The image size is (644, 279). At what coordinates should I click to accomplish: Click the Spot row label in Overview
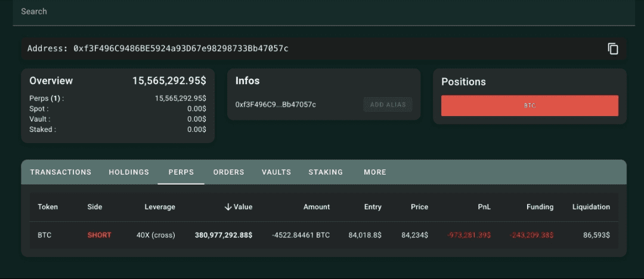[39, 109]
